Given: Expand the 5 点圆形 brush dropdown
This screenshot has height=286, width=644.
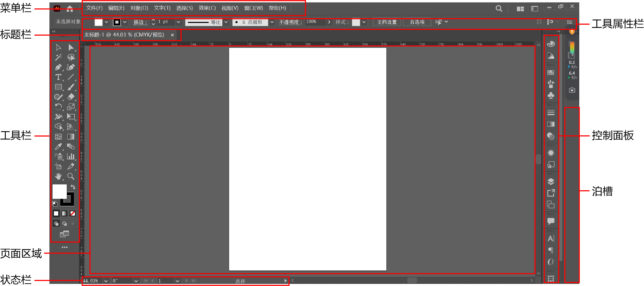Looking at the screenshot, I should 272,22.
